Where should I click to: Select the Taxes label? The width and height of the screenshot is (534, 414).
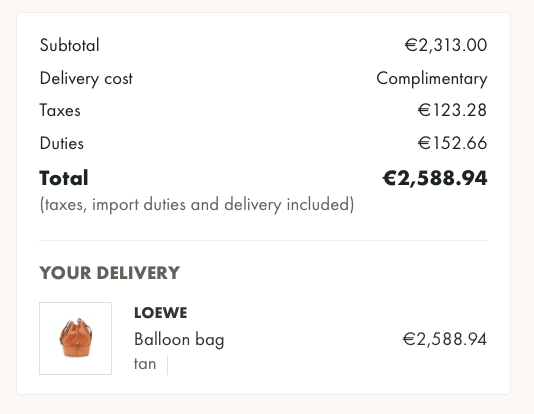click(60, 110)
